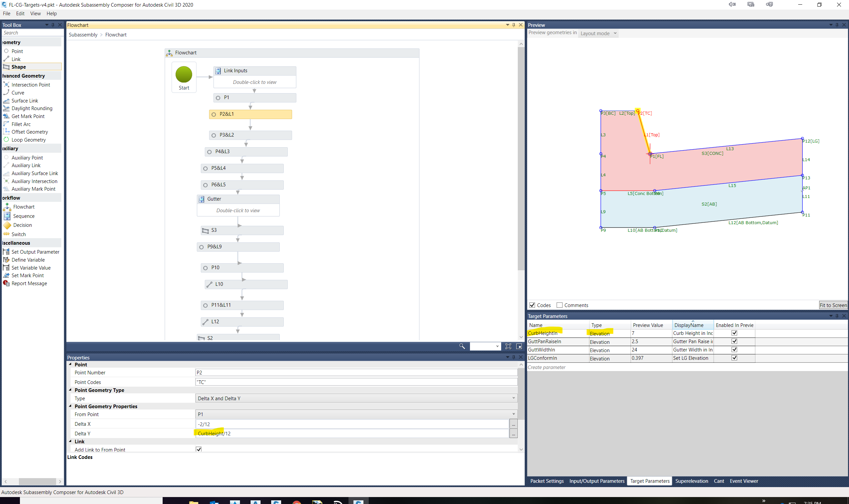The height and width of the screenshot is (504, 849).
Task: Open the Point Geometry Type dropdown
Action: pos(356,398)
